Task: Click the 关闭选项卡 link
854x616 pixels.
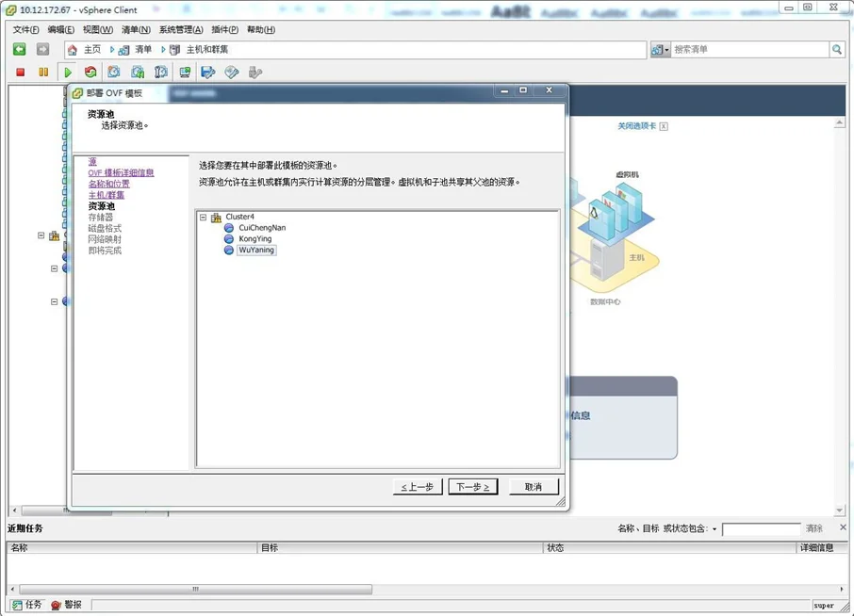Action: pyautogui.click(x=636, y=126)
